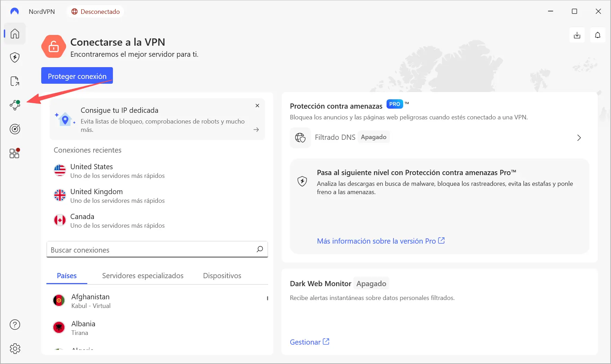Open the notifications bell
Screen dimensions: 611x364
coord(597,35)
